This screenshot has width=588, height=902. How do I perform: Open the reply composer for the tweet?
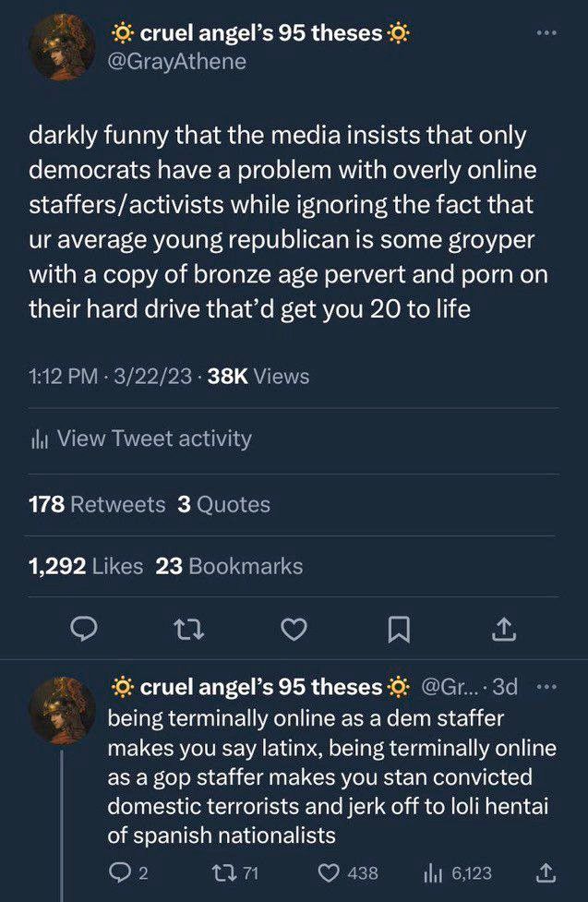tap(86, 629)
